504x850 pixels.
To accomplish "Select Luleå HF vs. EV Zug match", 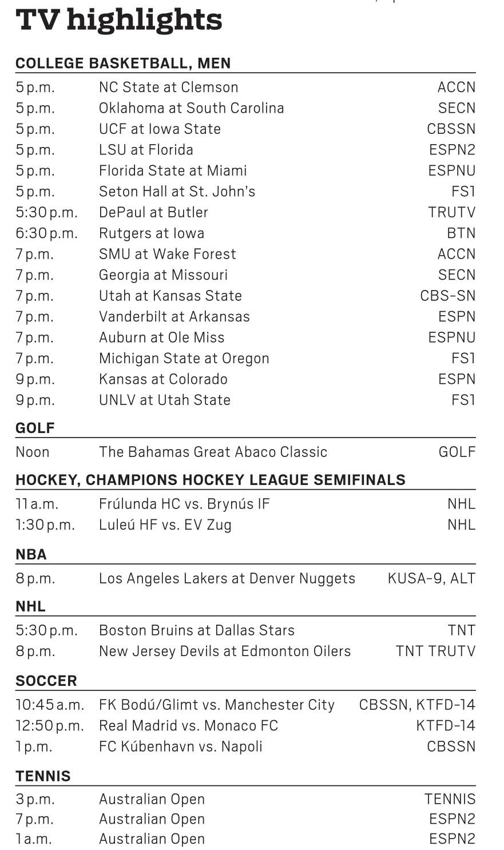I will tap(165, 525).
